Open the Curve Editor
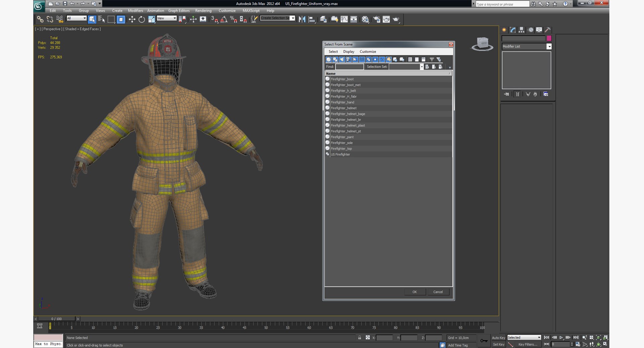 [344, 19]
